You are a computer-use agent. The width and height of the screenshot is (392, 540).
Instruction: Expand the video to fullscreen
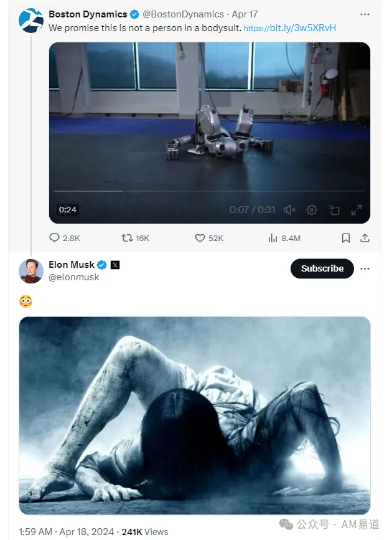357,210
